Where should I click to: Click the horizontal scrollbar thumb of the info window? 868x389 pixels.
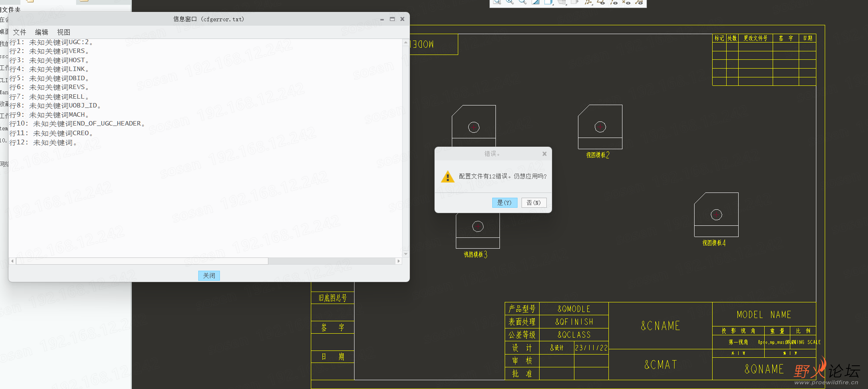[142, 261]
